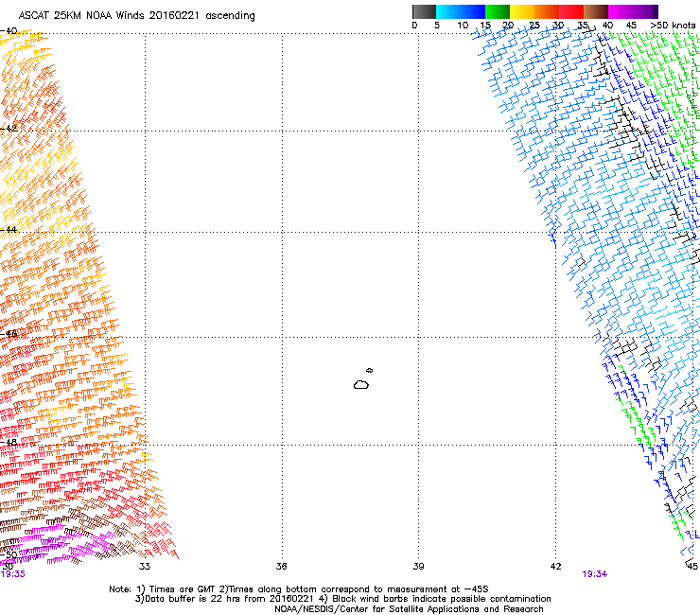Click the 19:35 swath time label
Viewport: 700px width, 615px height.
coord(13,574)
